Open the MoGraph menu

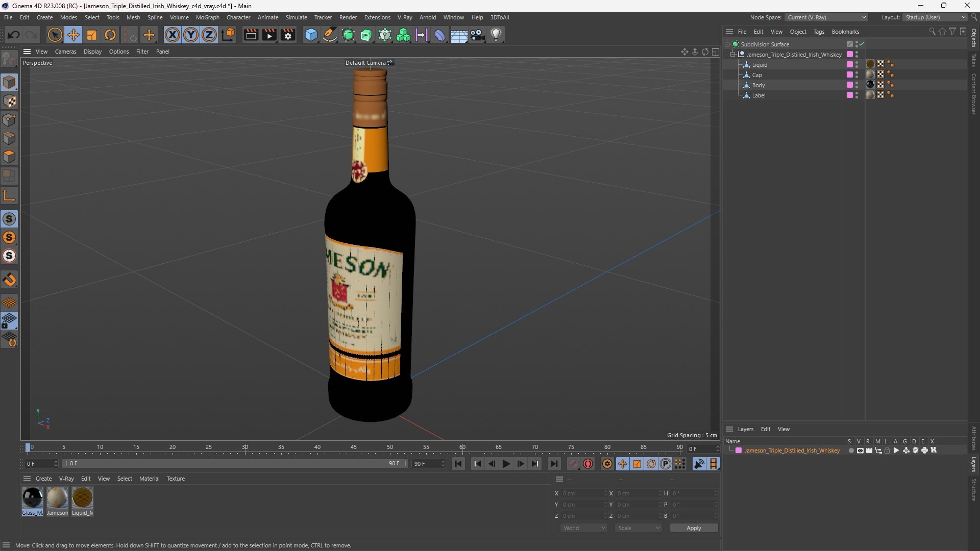pyautogui.click(x=207, y=17)
